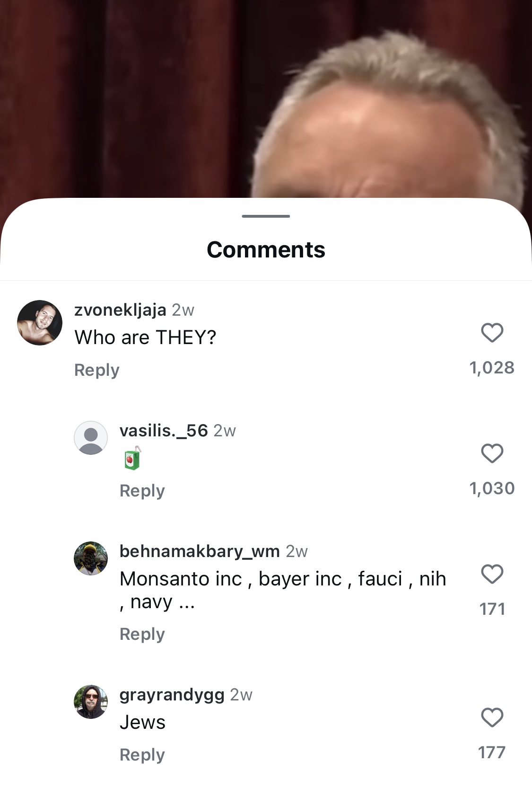Reply to zvonekljaja's comment
This screenshot has height=788, width=532.
tap(97, 370)
